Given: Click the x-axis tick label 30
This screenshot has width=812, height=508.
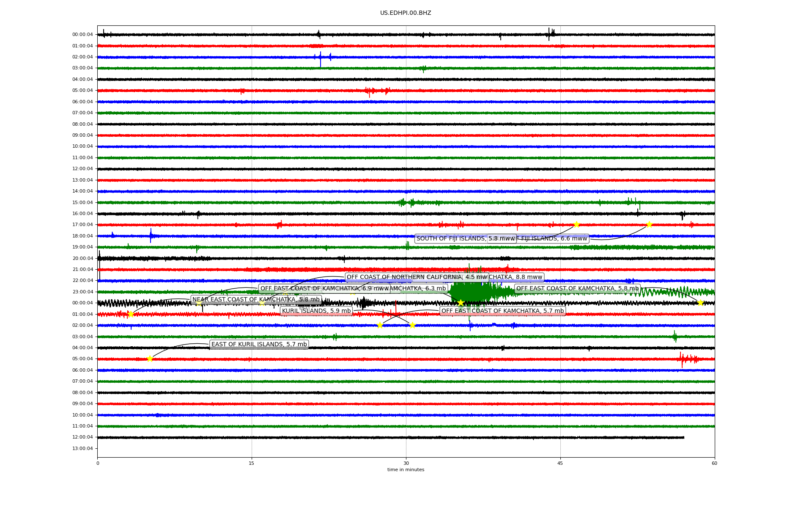Looking at the screenshot, I should coord(406,463).
